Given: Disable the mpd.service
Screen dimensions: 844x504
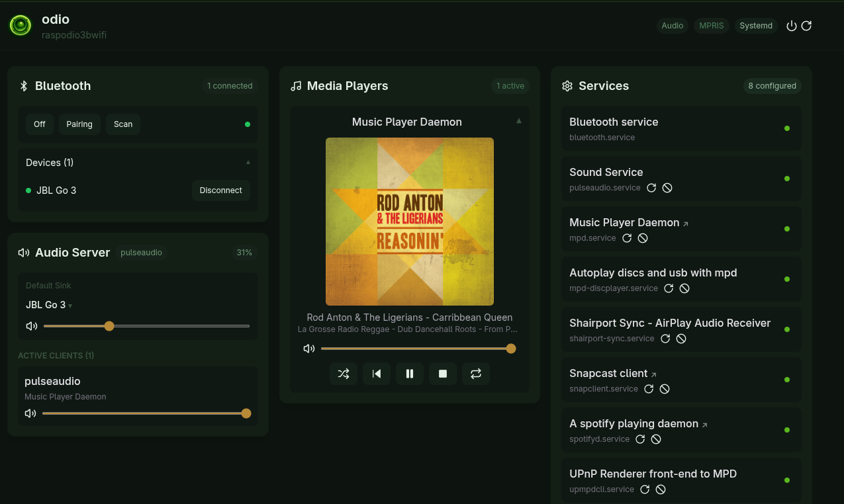Looking at the screenshot, I should [643, 238].
